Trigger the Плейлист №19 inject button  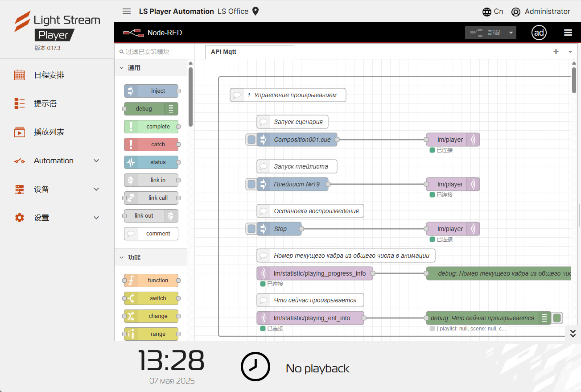click(251, 184)
